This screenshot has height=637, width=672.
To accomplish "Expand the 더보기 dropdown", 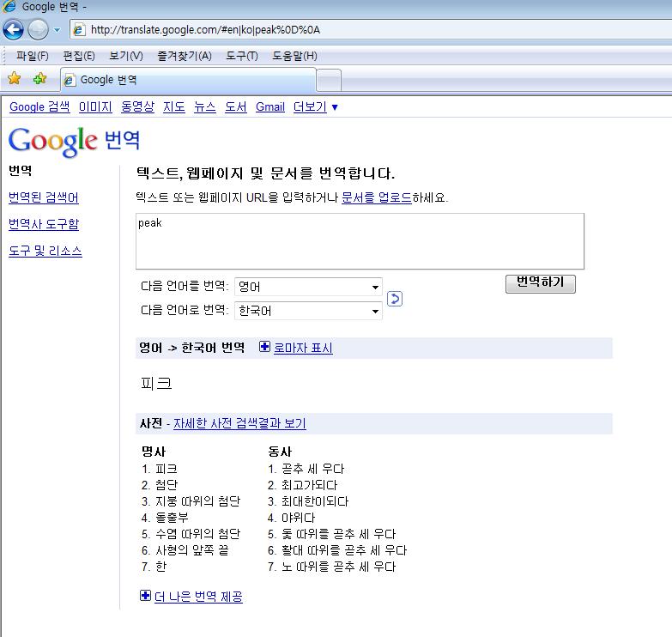I will pyautogui.click(x=316, y=106).
